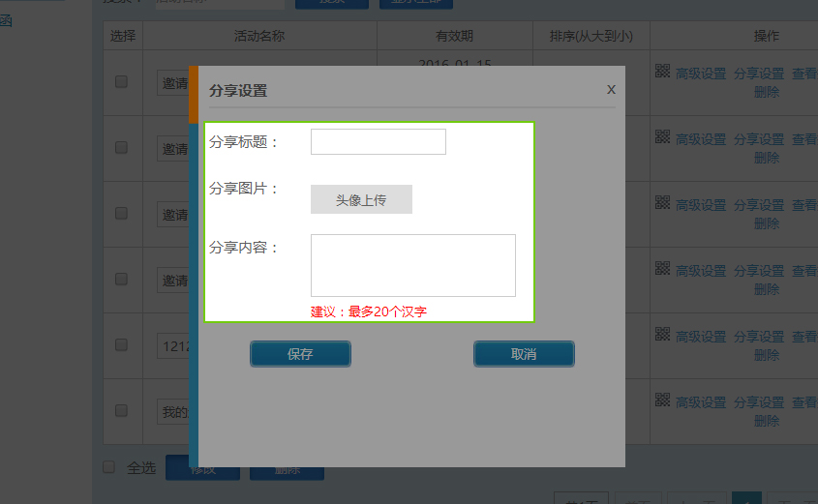Open QR code icon in 1212 row

pos(662,334)
